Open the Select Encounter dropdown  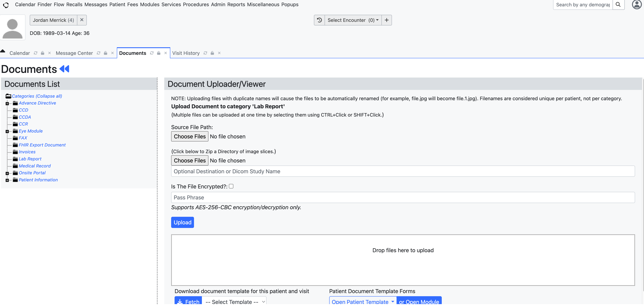pos(353,20)
